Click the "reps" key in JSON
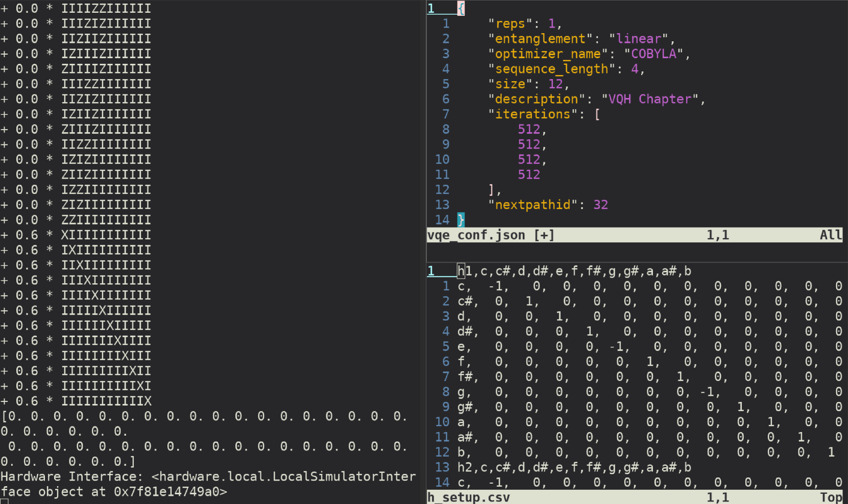 click(x=510, y=24)
